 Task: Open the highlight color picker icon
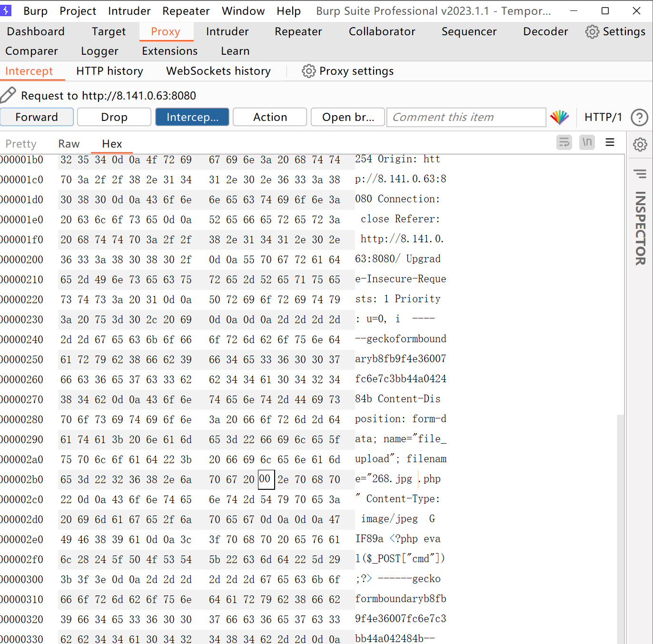pyautogui.click(x=560, y=117)
